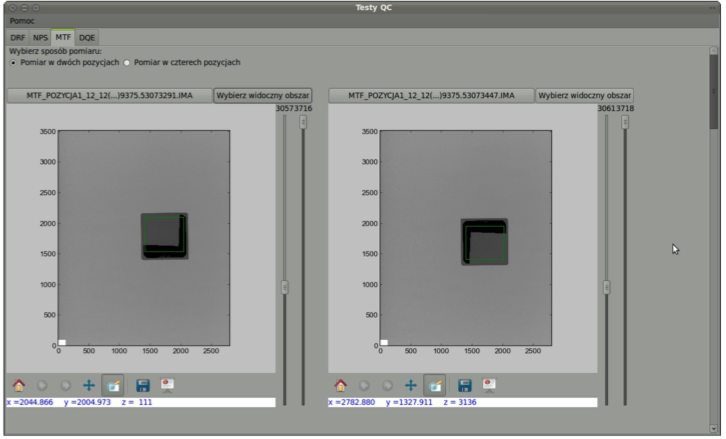Viewport: 726px width, 439px height.
Task: Click the rightmost icon in right plot toolbar
Action: pyautogui.click(x=489, y=384)
